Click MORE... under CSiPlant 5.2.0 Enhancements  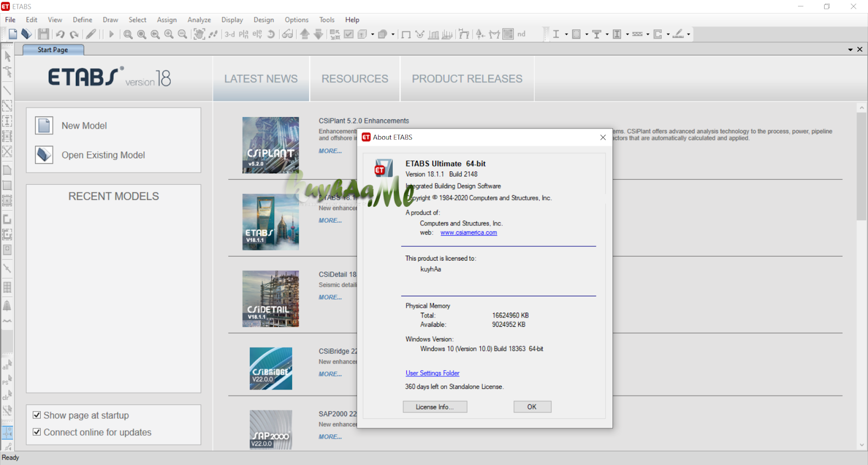(x=330, y=151)
